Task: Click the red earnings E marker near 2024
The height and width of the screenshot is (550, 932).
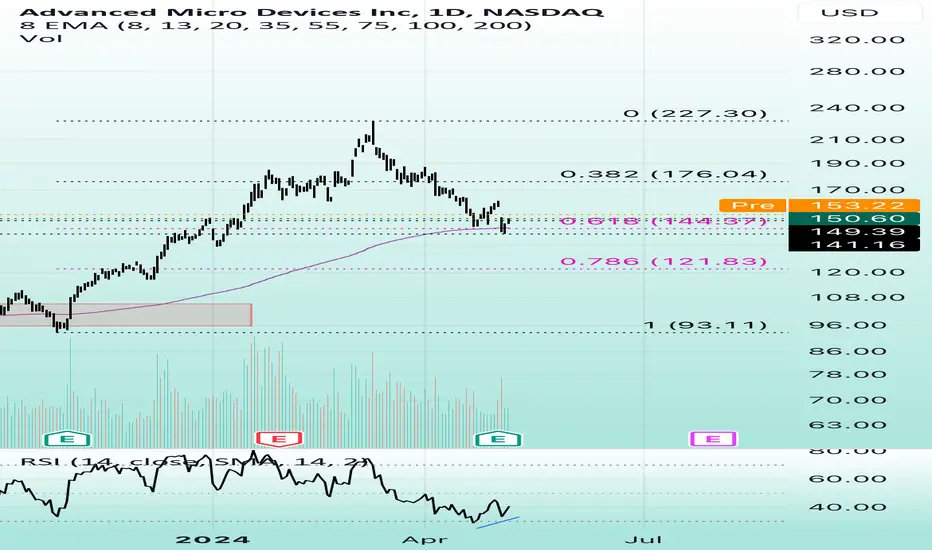Action: click(279, 439)
